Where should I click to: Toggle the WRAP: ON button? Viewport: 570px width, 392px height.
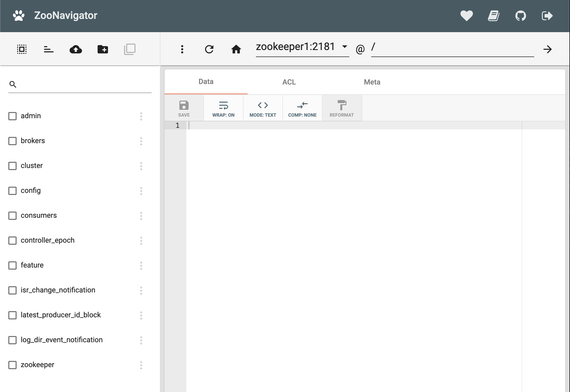click(x=223, y=108)
